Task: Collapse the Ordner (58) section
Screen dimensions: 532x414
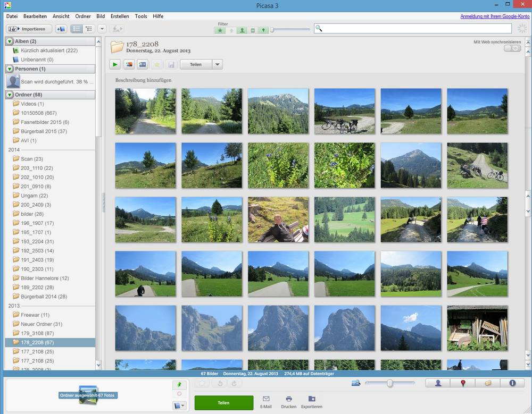Action: point(10,95)
